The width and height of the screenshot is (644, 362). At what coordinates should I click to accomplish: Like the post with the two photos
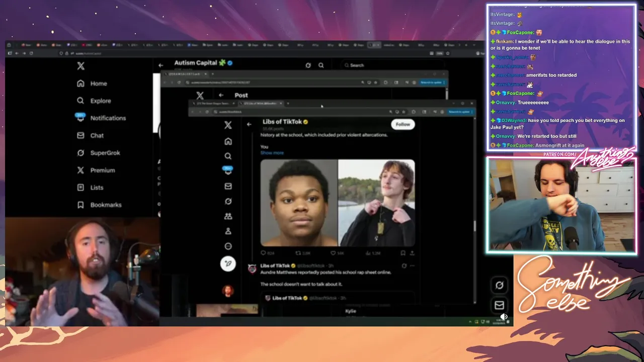[333, 253]
